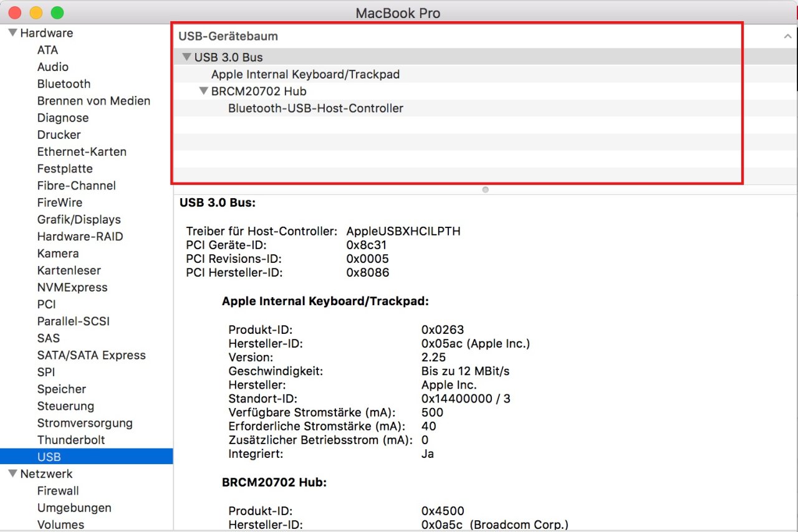Select Brennen von Medien entry

tap(94, 101)
